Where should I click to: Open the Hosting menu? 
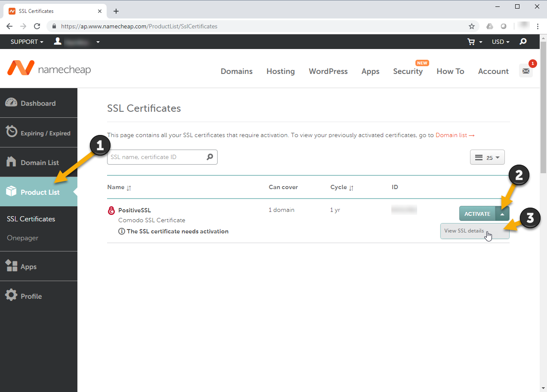[280, 71]
